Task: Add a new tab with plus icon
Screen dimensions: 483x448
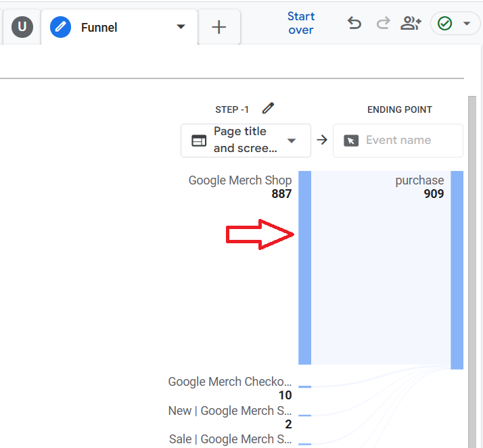Action: [x=219, y=27]
